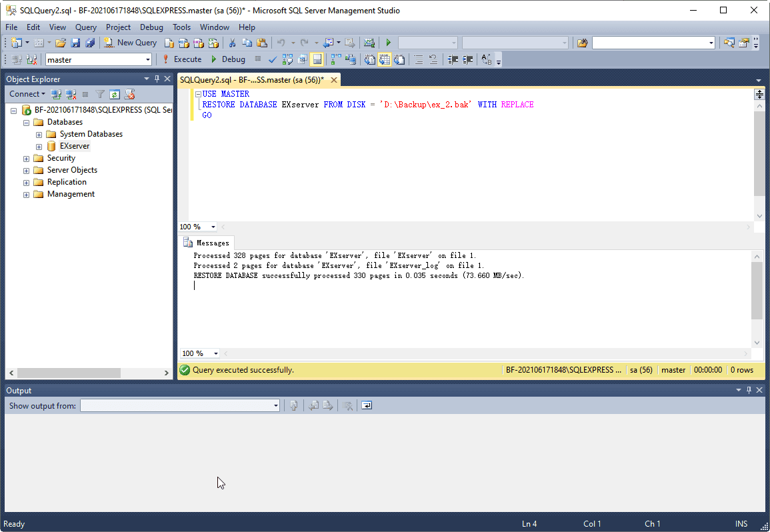
Task: Click the Paste clipboard icon
Action: click(x=262, y=43)
